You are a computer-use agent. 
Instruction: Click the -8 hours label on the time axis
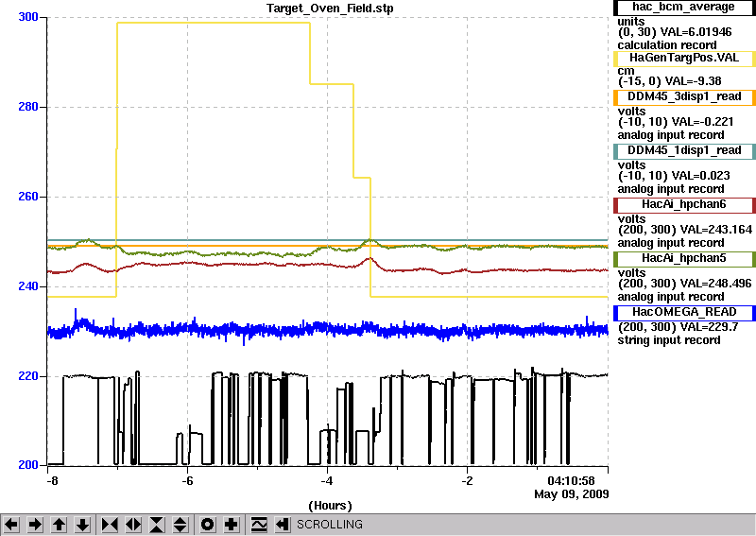tap(52, 481)
